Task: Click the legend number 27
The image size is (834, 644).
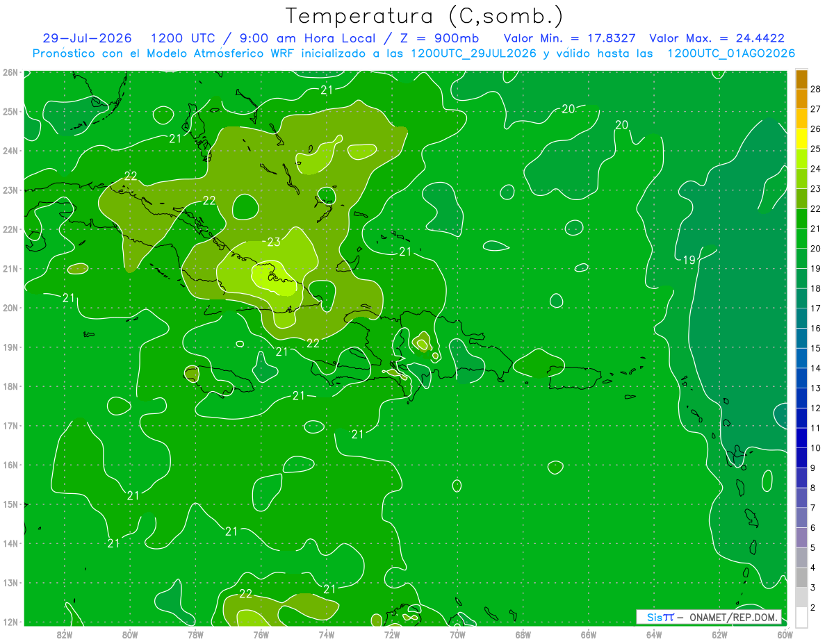Action: (x=816, y=109)
